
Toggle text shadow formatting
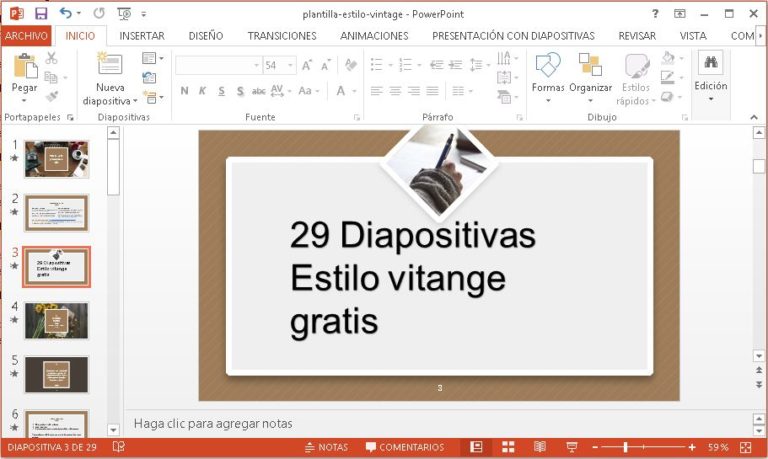pyautogui.click(x=240, y=91)
